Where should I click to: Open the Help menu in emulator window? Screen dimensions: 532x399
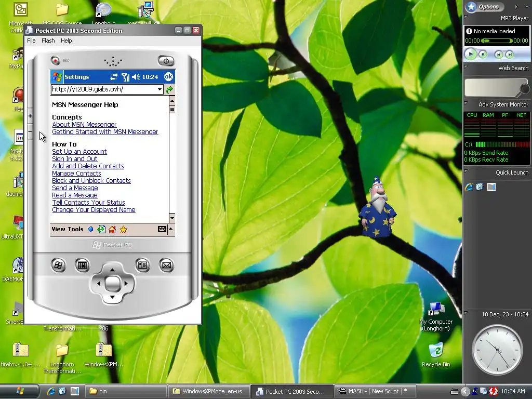pyautogui.click(x=66, y=41)
